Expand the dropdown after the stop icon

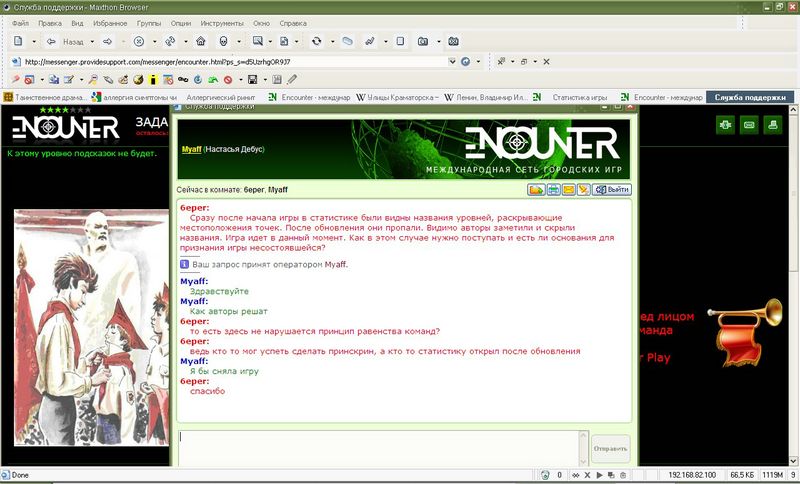pos(154,41)
